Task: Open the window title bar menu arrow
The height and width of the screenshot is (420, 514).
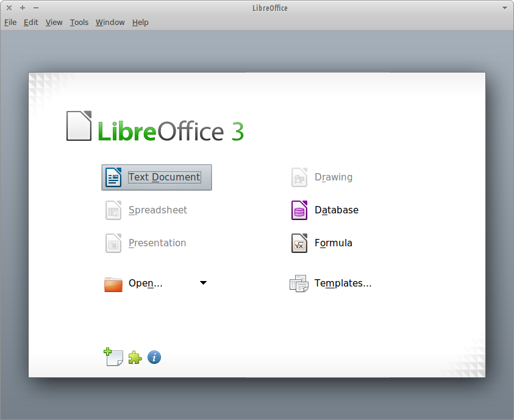Action: [505, 8]
